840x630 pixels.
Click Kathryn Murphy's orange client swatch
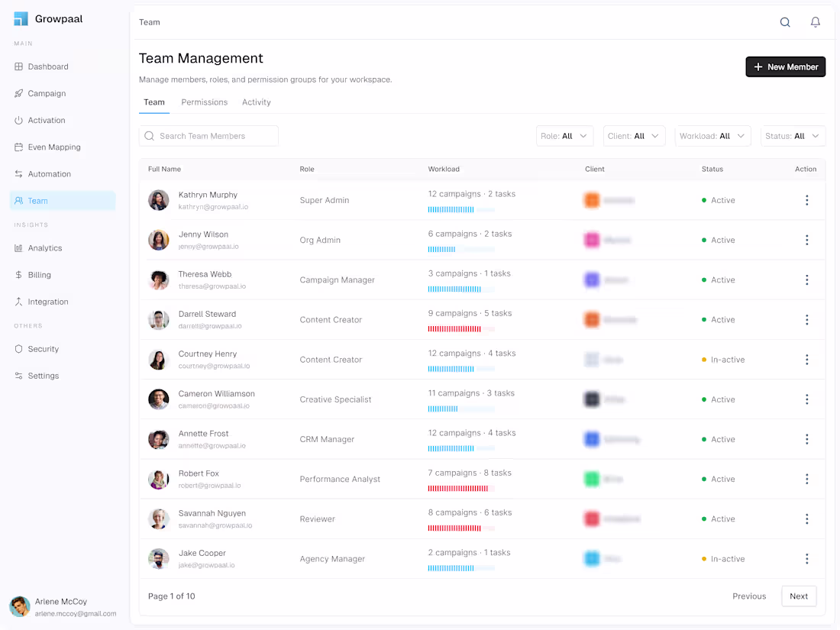(592, 200)
